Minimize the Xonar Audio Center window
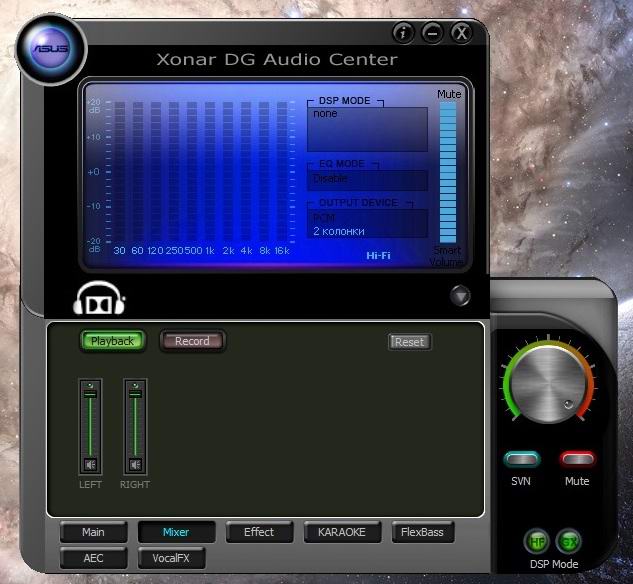 click(432, 32)
